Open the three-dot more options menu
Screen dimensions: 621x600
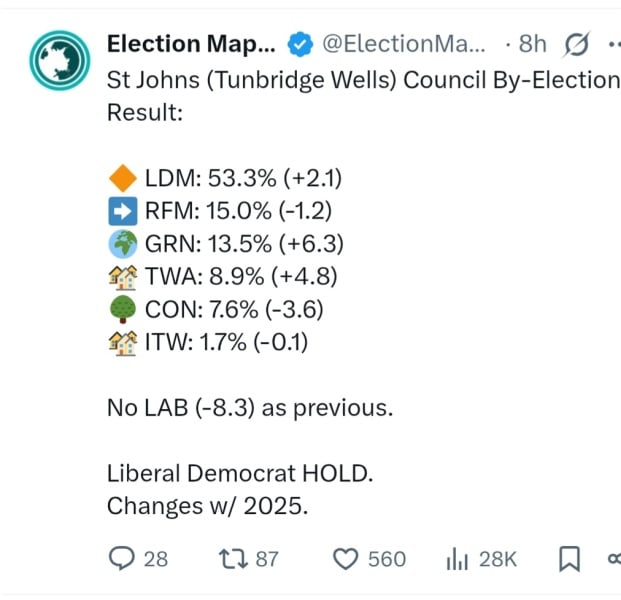612,44
